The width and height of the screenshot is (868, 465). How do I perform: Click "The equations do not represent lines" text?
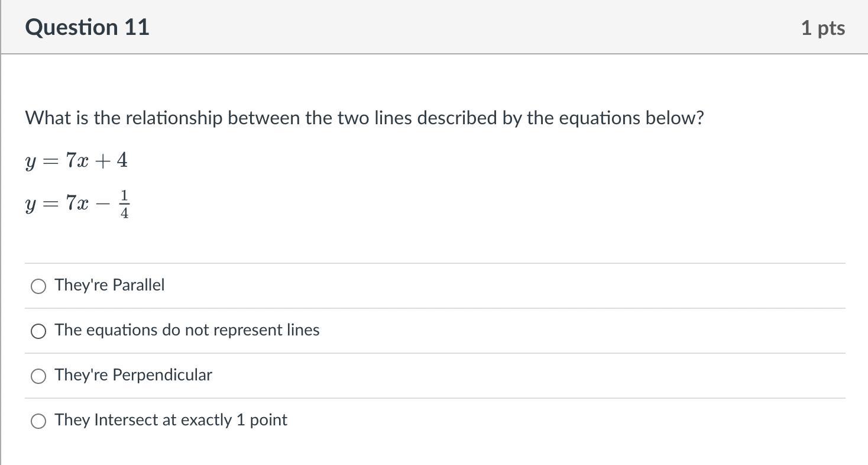(x=187, y=330)
